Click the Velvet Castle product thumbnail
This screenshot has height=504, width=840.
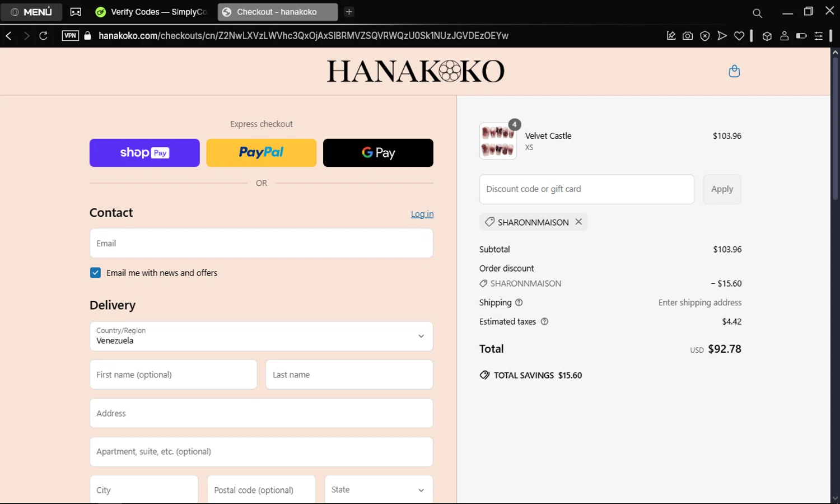coord(498,141)
